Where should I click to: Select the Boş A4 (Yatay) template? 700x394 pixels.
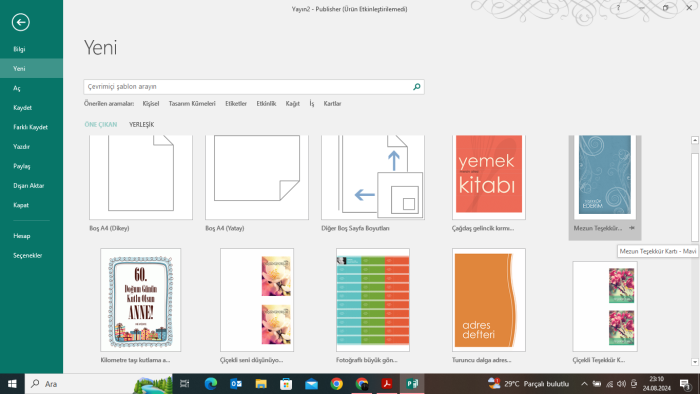pyautogui.click(x=257, y=177)
